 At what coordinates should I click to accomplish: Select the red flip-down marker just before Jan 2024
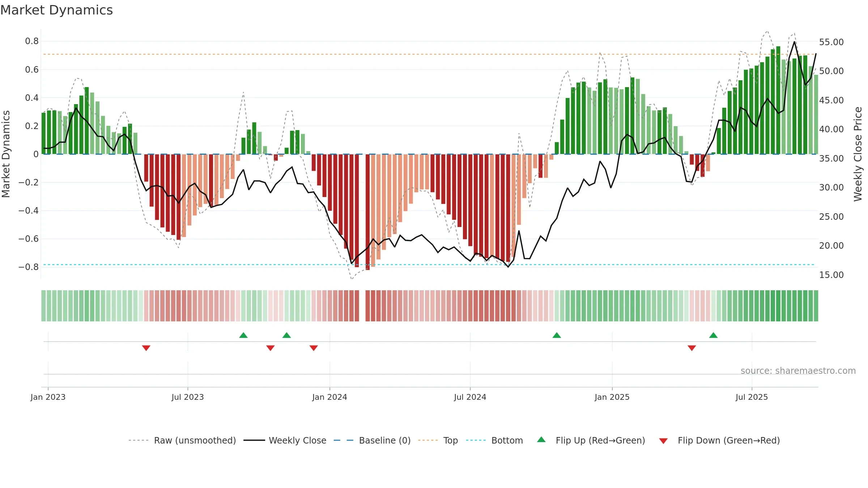pyautogui.click(x=314, y=348)
